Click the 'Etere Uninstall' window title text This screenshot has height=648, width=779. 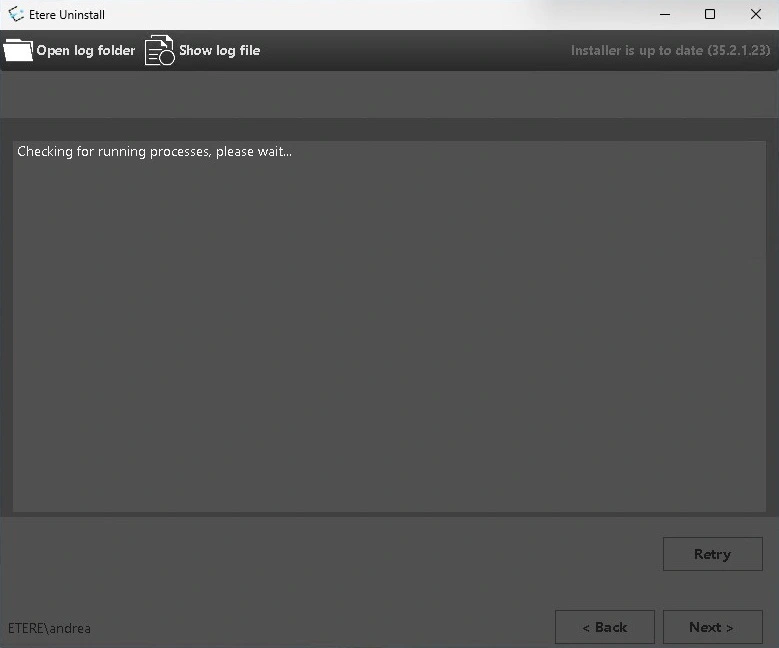click(x=67, y=15)
